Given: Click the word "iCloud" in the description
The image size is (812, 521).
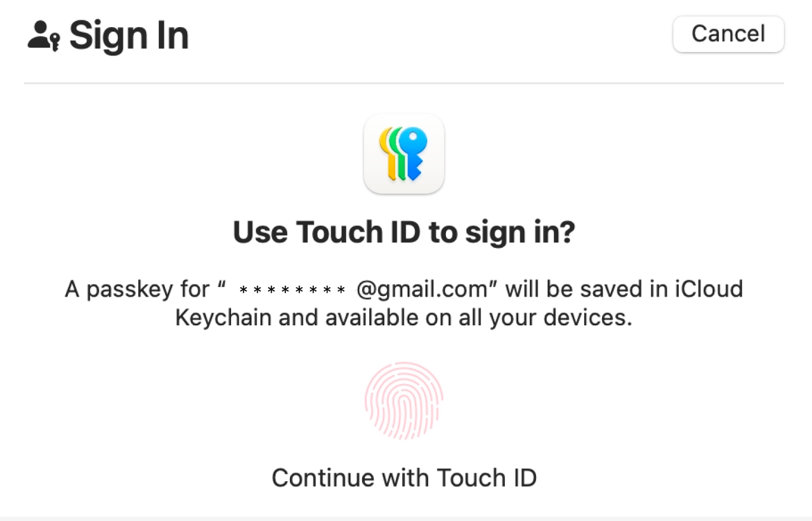Looking at the screenshot, I should pyautogui.click(x=708, y=290).
